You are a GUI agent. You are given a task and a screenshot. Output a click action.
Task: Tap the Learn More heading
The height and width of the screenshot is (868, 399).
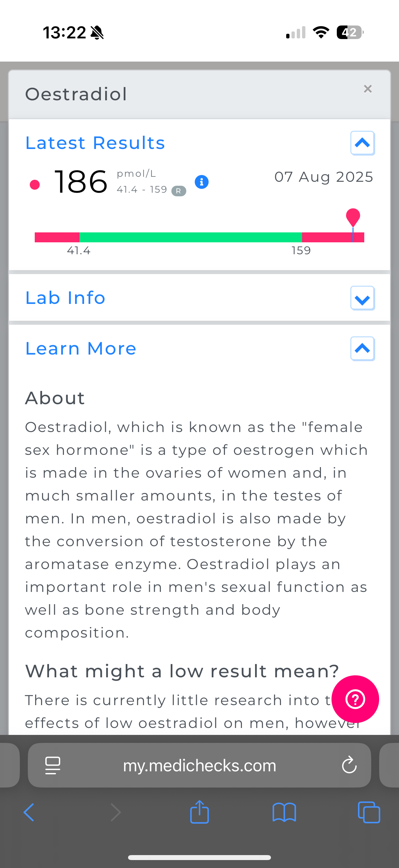point(81,348)
